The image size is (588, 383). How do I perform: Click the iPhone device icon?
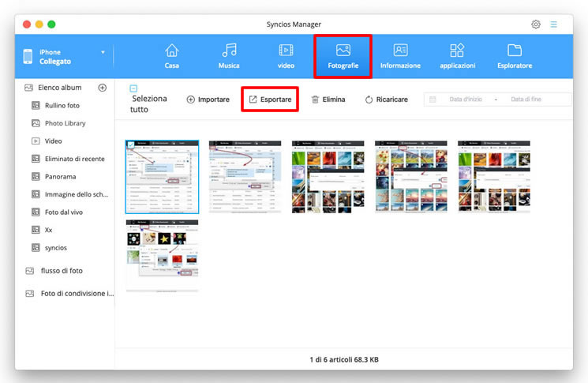28,56
